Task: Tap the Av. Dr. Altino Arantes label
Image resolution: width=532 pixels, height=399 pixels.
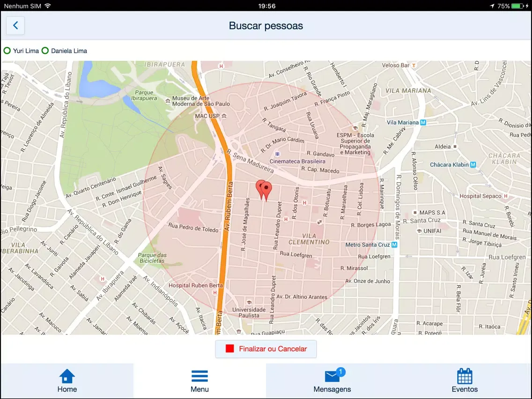Action: tap(302, 297)
